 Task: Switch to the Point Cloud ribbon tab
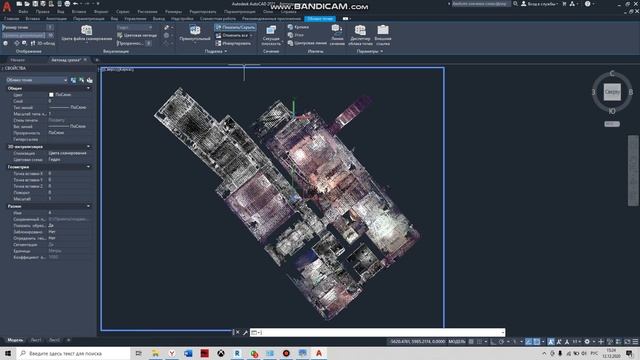click(x=320, y=19)
